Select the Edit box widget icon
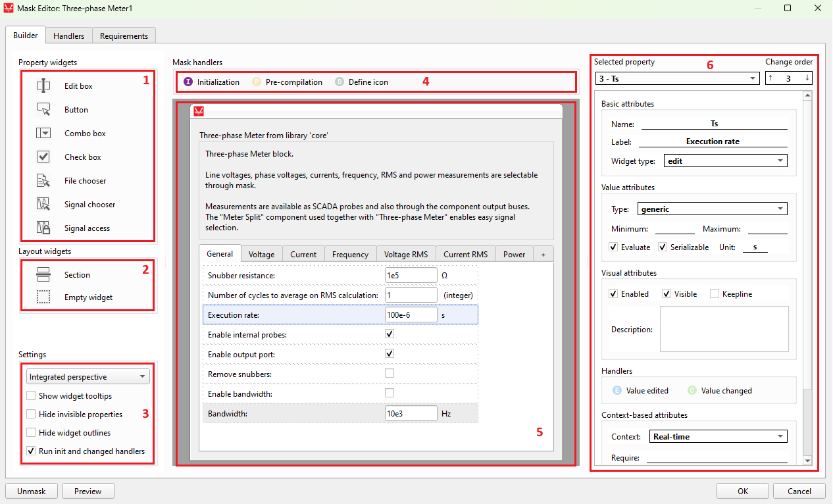The image size is (833, 504). click(x=43, y=86)
